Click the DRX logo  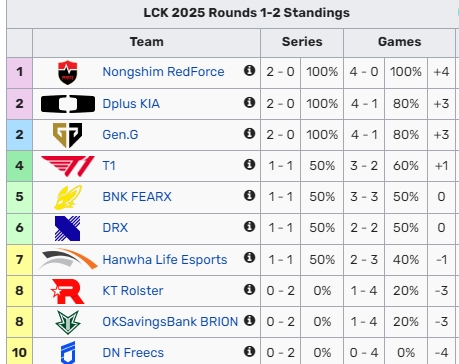68,228
